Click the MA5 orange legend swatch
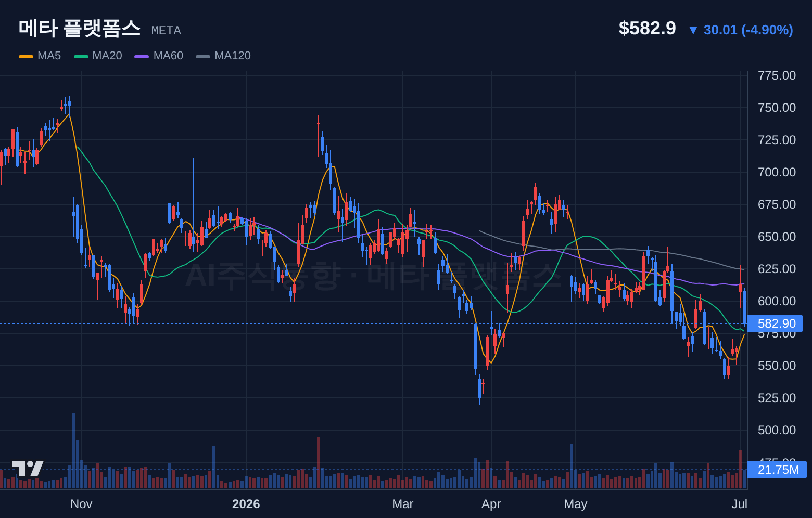812x518 pixels. (26, 56)
